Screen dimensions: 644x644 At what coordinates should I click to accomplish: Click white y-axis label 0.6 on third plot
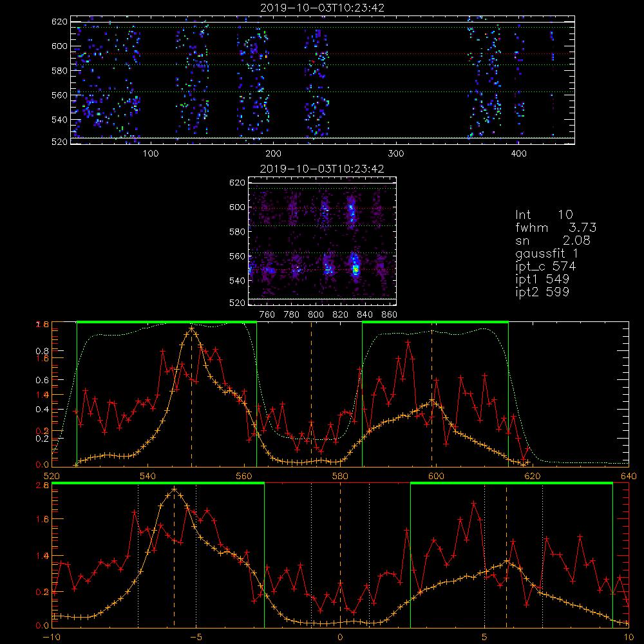[43, 381]
